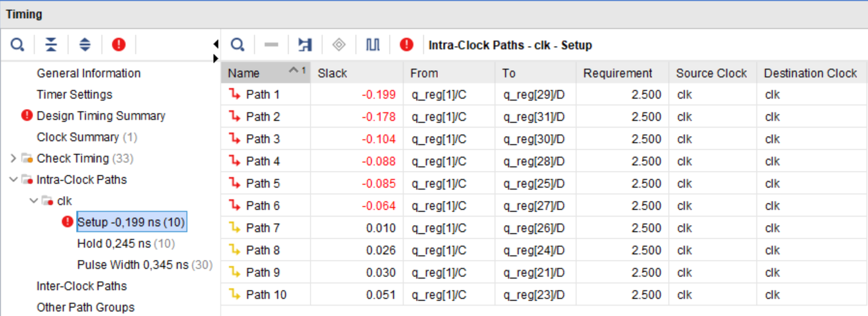
Task: Click the red warning icon beside the Intra-Clock Paths title
Action: (x=406, y=44)
